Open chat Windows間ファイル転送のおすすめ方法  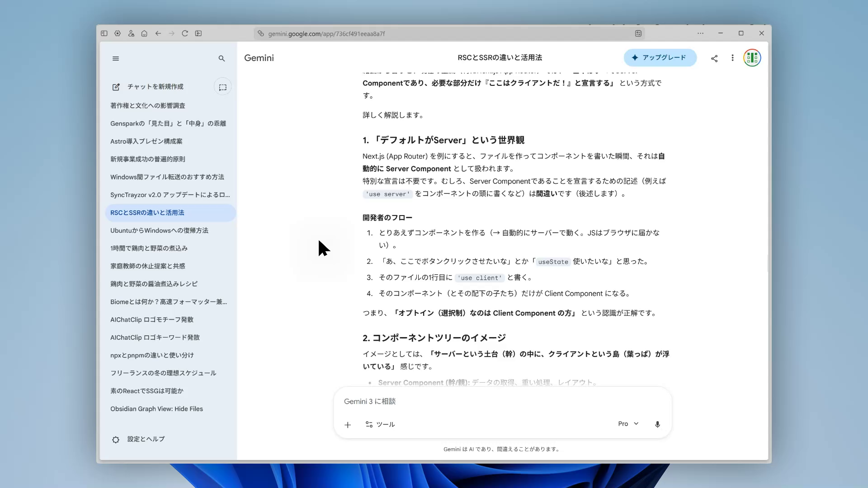170,177
